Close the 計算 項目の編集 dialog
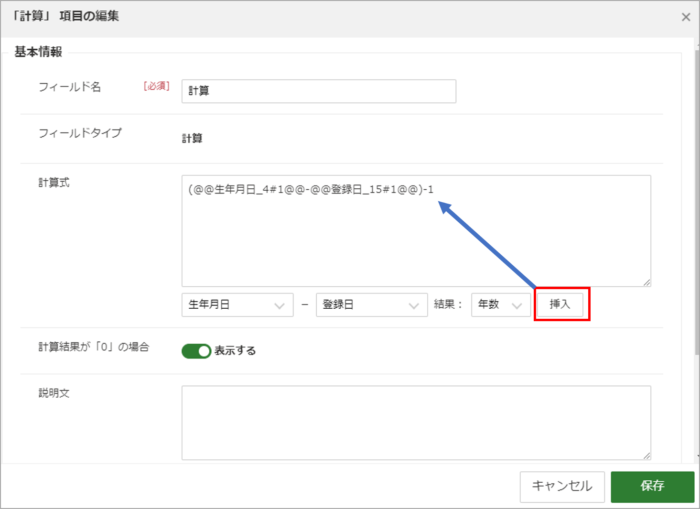The height and width of the screenshot is (509, 700). pos(686,17)
